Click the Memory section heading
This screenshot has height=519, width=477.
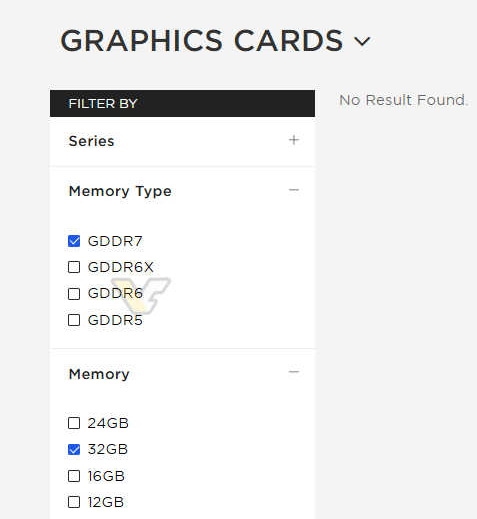(x=99, y=374)
